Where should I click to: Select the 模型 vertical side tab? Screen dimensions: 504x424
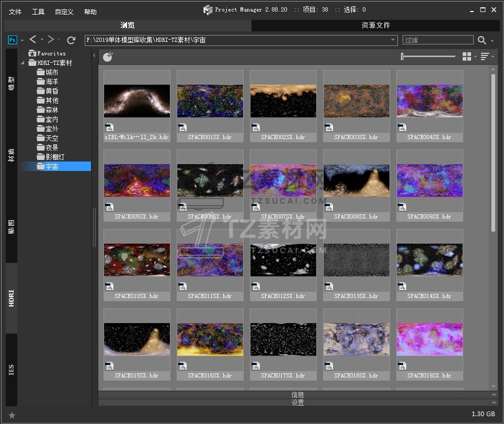coord(12,83)
